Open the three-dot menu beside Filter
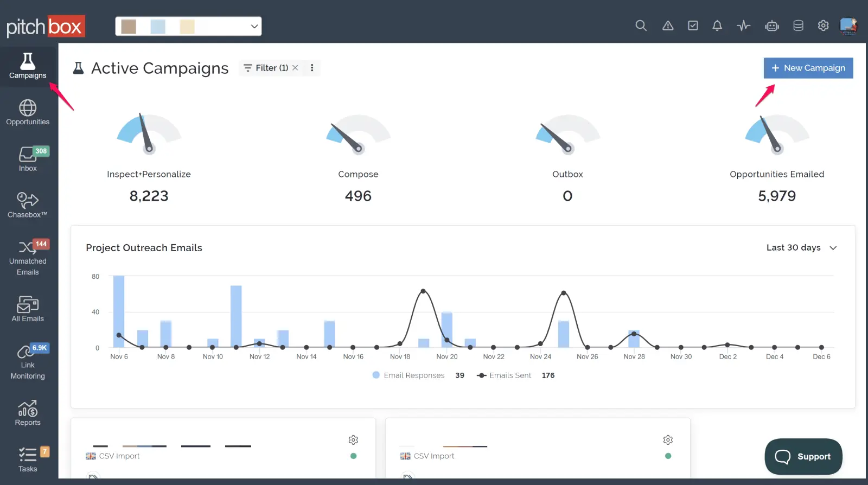This screenshot has width=868, height=485. tap(312, 68)
